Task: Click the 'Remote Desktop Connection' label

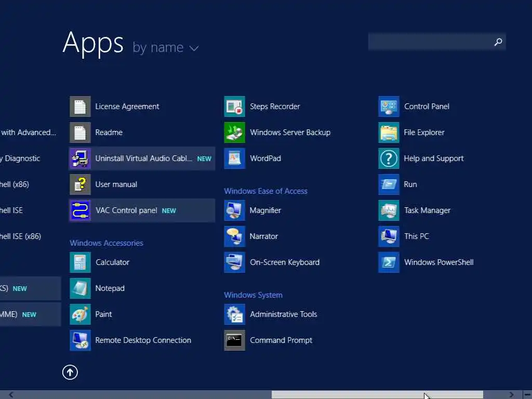Action: 143,340
